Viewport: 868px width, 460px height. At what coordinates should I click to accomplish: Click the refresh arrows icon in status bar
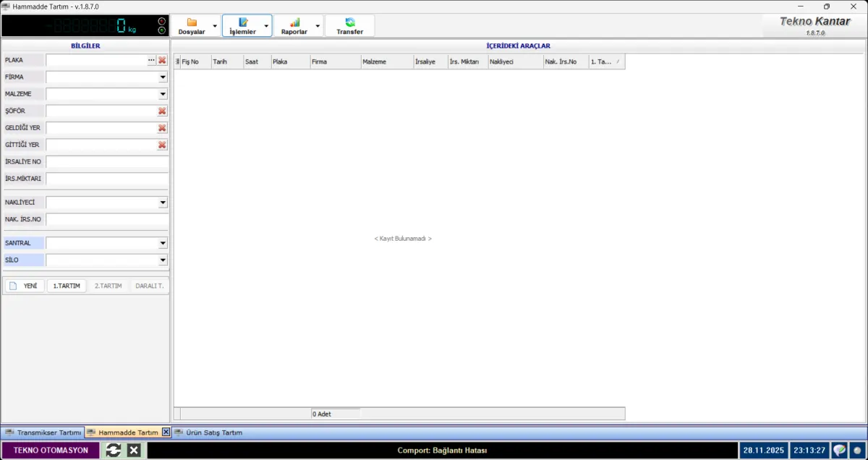[x=114, y=451]
